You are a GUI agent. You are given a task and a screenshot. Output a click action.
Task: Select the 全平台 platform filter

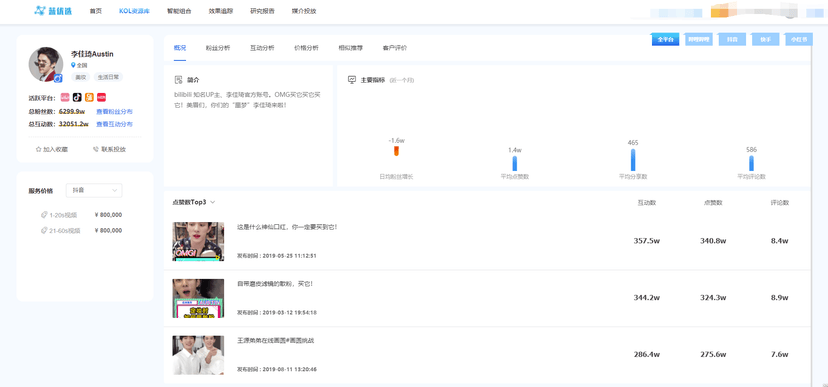pos(665,40)
